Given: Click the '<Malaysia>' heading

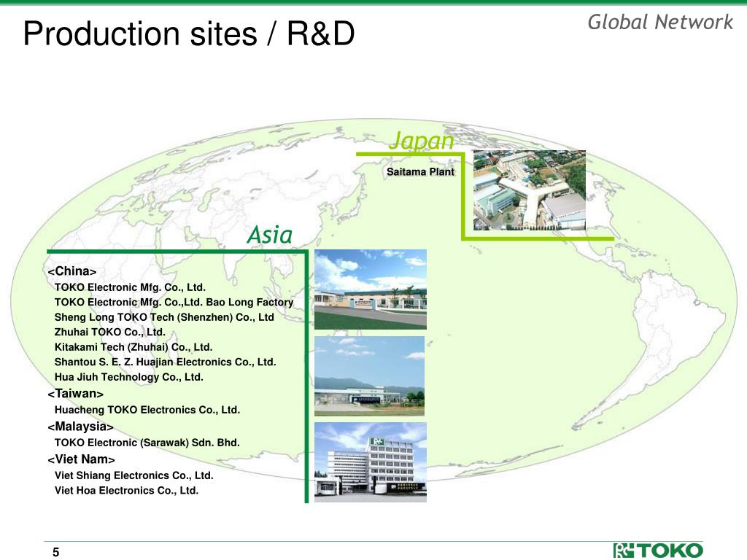Looking at the screenshot, I should 80,427.
